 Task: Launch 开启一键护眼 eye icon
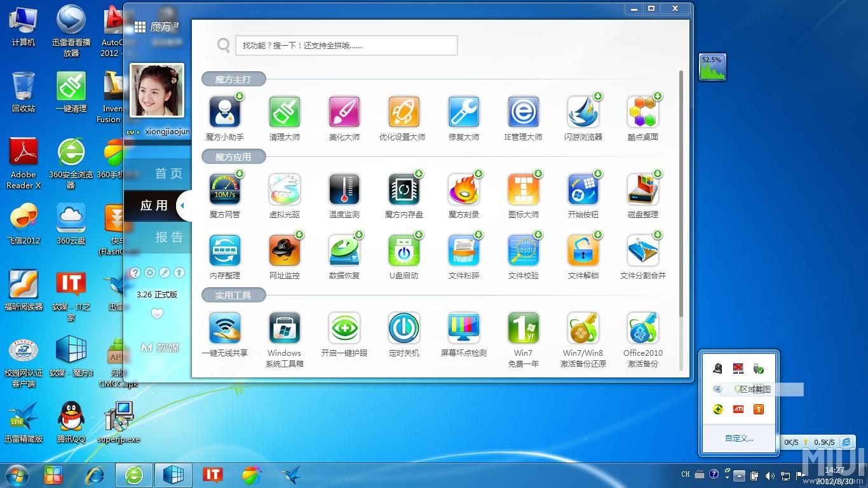point(344,328)
